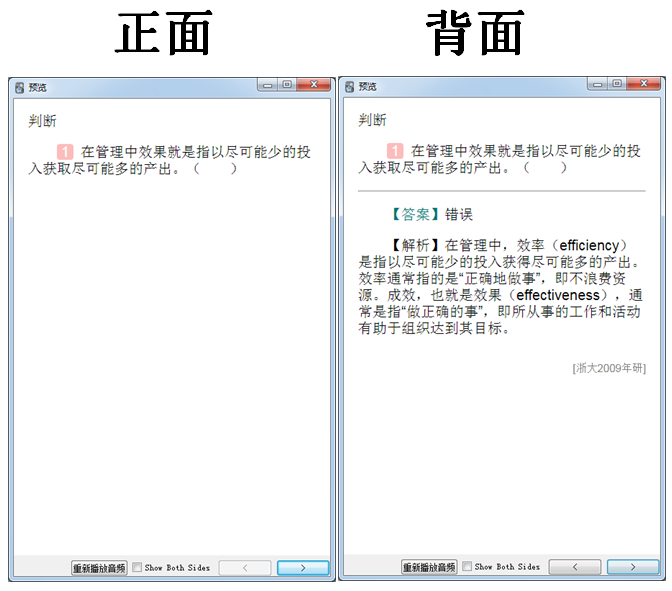
Task: Click '【解析】' heading in right window
Action: pos(416,246)
